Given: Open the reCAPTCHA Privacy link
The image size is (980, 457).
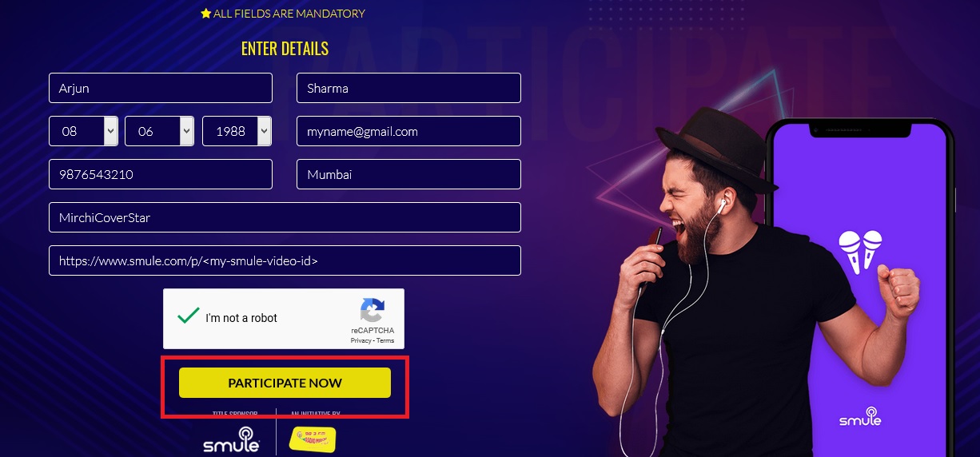Looking at the screenshot, I should (x=361, y=340).
